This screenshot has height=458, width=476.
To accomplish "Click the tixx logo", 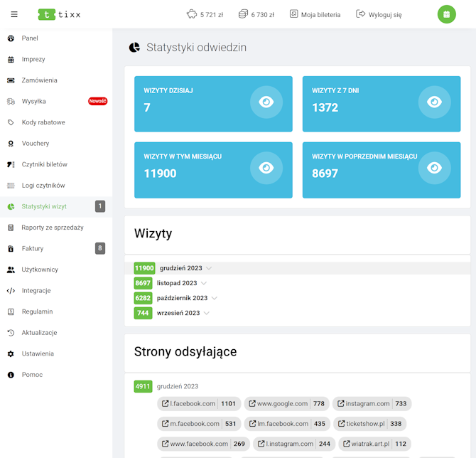I will click(59, 14).
